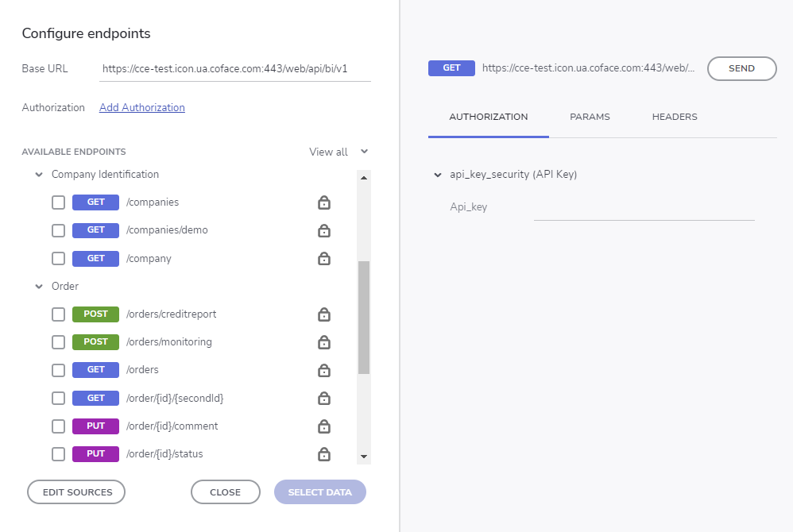
Task: Click lock icon next to /orders endpoint
Action: click(x=324, y=370)
